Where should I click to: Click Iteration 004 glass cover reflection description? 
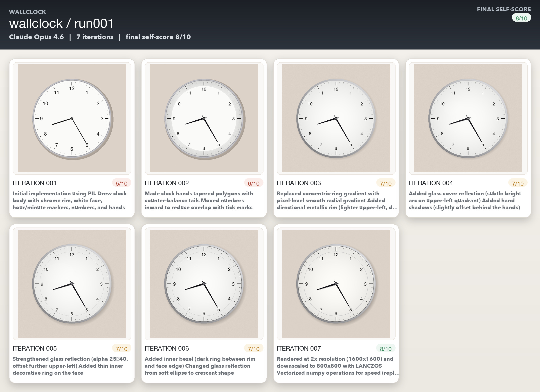[x=465, y=200]
